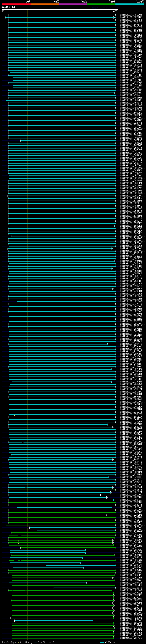This screenshot has width=146, height=644.
Task: Click the red 20% identity legend segment
Action: (x=16, y=4)
